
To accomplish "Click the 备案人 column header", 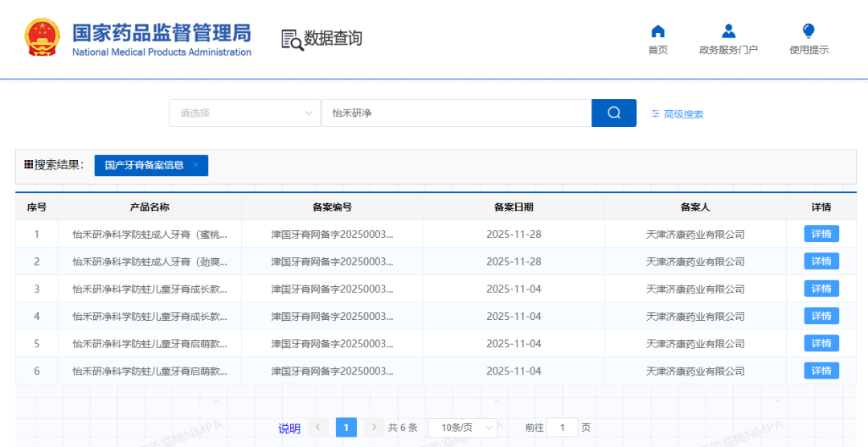I will click(695, 207).
